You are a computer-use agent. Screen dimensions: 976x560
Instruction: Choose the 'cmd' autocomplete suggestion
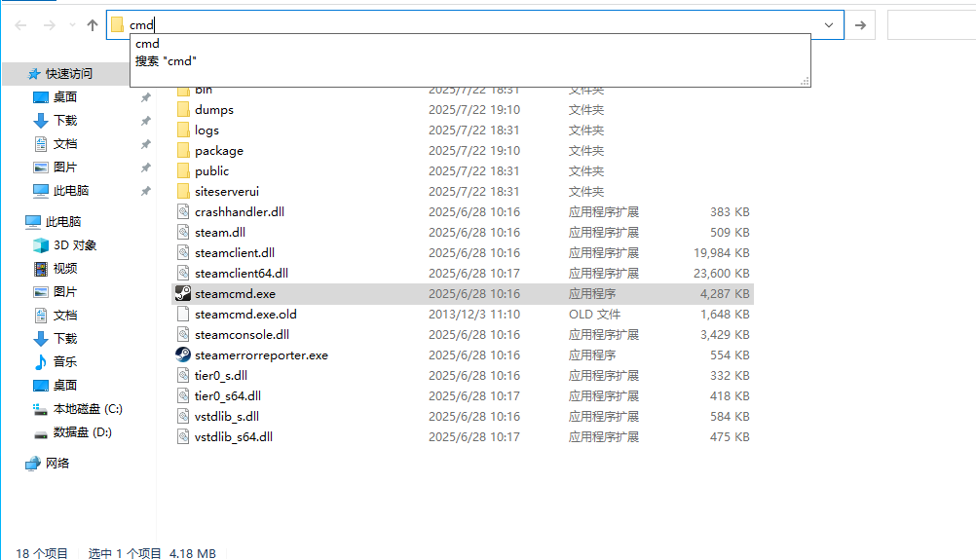469,44
